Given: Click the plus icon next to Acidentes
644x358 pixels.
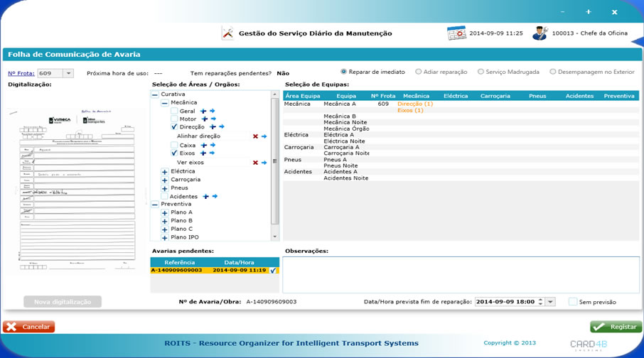Looking at the screenshot, I should click(x=205, y=197).
